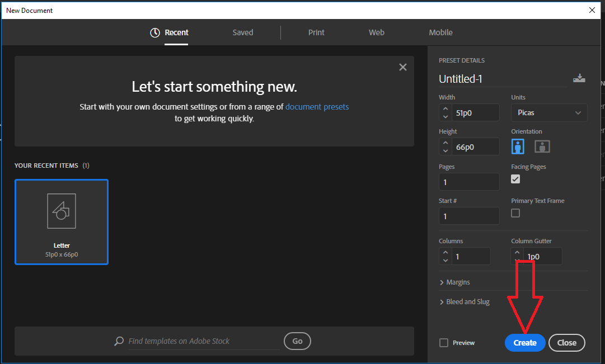The height and width of the screenshot is (364, 605).
Task: Dismiss the "Let's start something new" banner
Action: coord(403,67)
